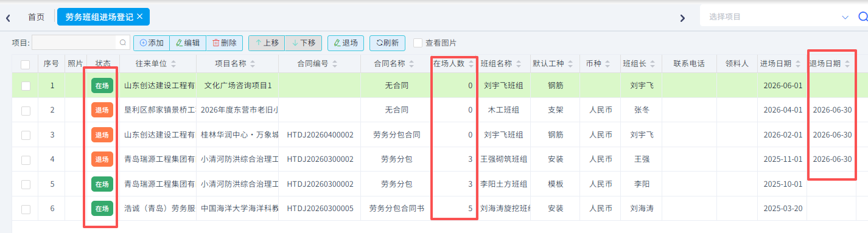Click the 王强 班组长 cell
868x233 pixels.
coord(642,159)
